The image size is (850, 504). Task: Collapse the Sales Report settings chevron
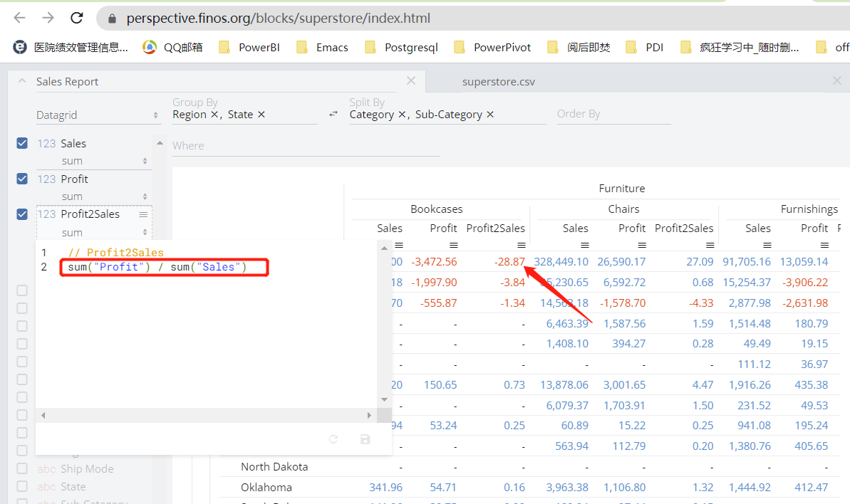(x=22, y=81)
